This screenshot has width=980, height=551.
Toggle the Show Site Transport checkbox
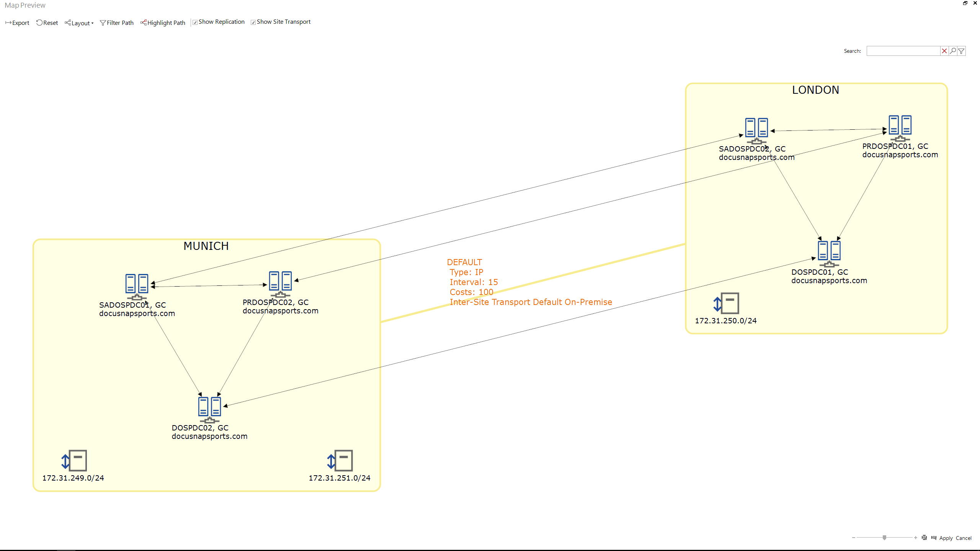click(253, 22)
